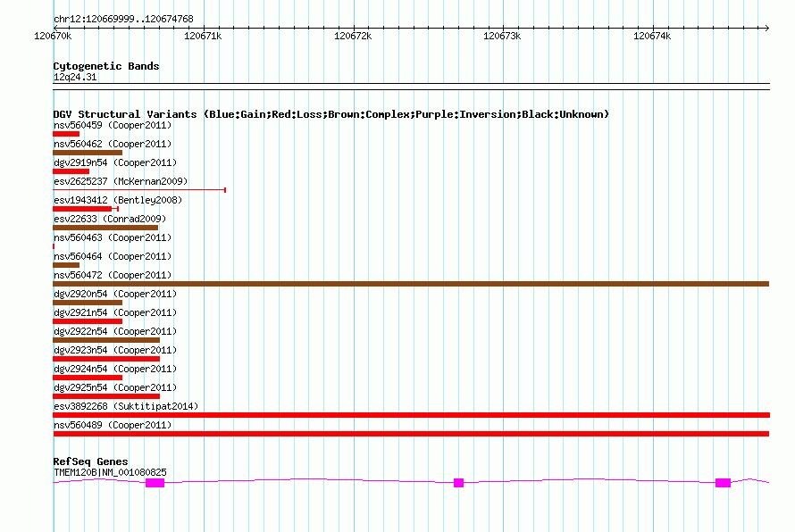Click the red bar under nsv560459
Screen dimensions: 795x532
(x=66, y=134)
